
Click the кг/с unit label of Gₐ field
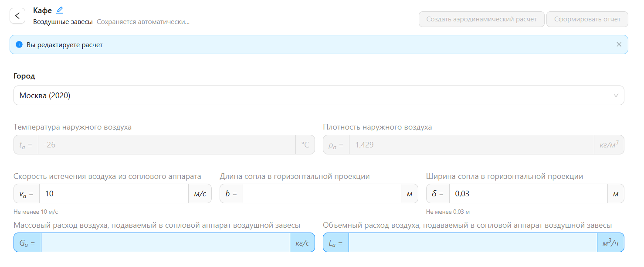click(x=302, y=243)
